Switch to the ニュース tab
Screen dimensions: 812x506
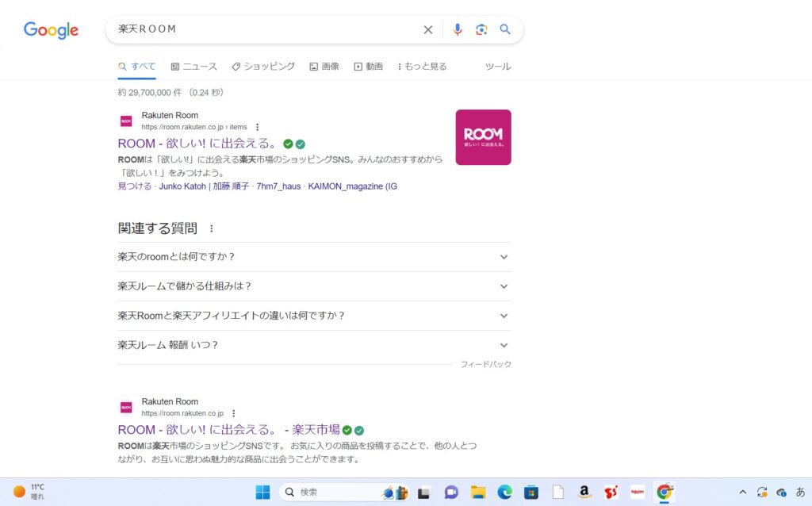click(194, 67)
